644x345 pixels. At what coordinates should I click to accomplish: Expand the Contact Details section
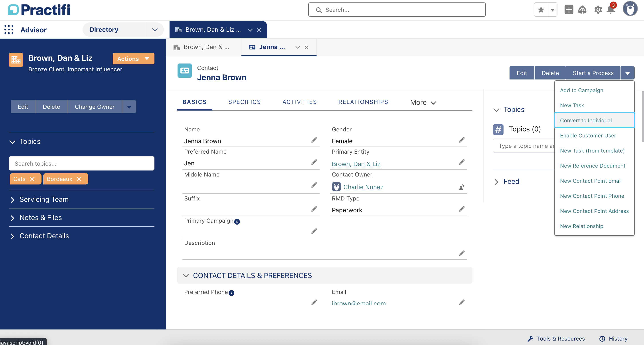tap(12, 236)
